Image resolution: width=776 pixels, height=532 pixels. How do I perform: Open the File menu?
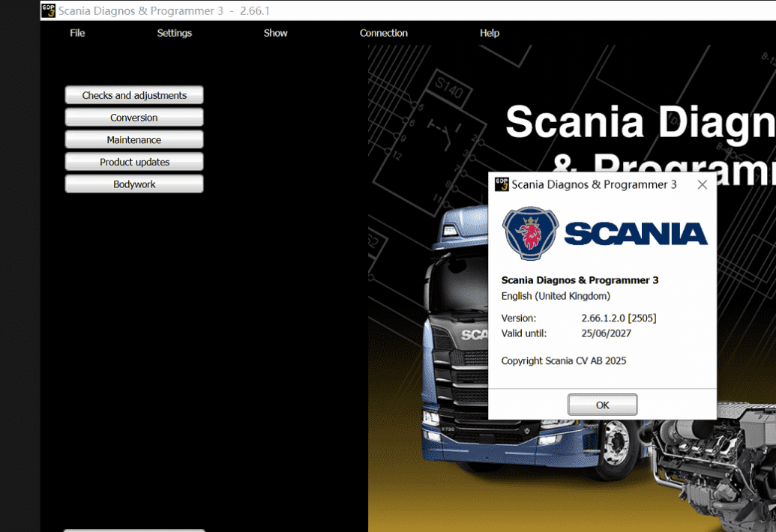click(x=77, y=33)
